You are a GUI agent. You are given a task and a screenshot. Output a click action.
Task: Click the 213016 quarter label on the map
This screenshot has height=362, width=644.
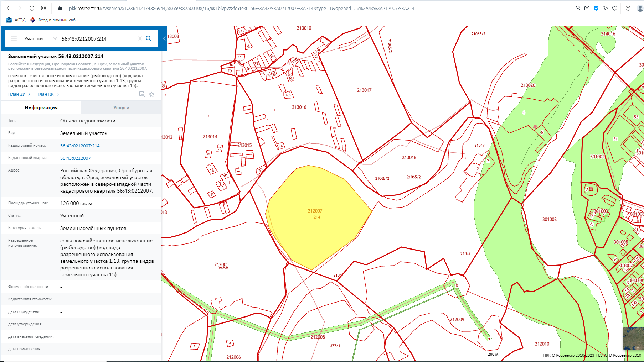[299, 107]
